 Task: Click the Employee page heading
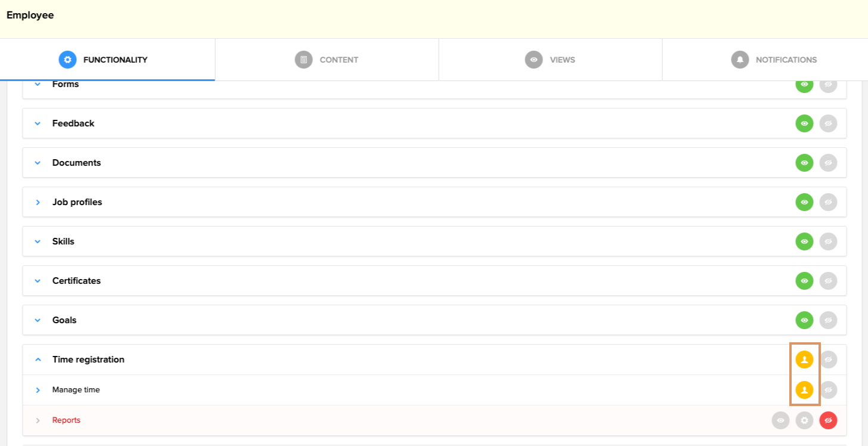pyautogui.click(x=30, y=16)
